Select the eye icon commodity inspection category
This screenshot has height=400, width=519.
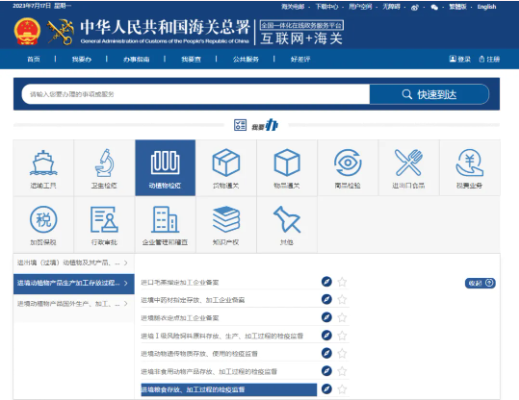click(x=348, y=168)
